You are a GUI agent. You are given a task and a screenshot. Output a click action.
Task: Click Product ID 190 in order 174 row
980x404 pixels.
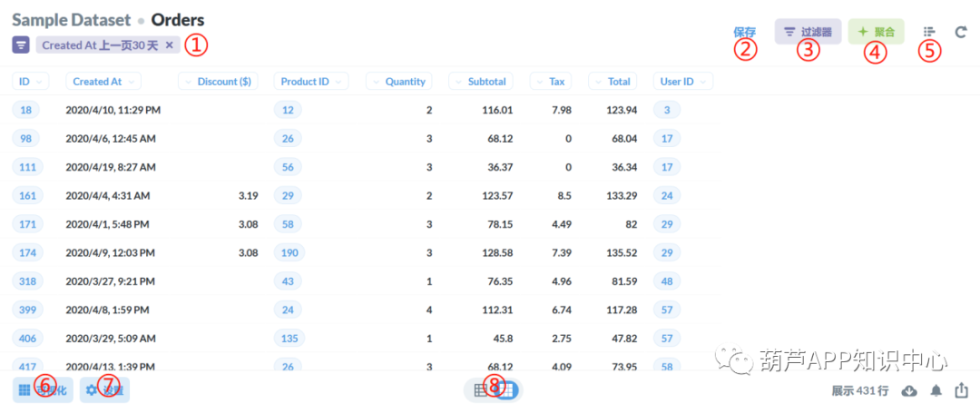290,252
